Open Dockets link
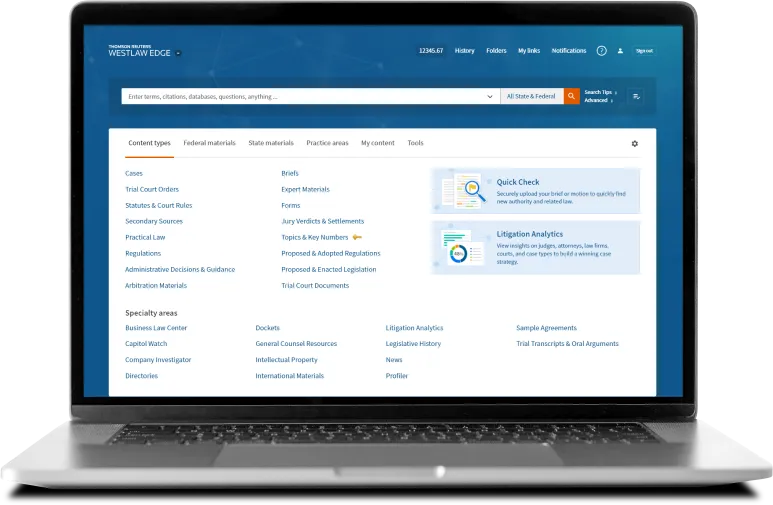This screenshot has height=505, width=773. click(267, 328)
